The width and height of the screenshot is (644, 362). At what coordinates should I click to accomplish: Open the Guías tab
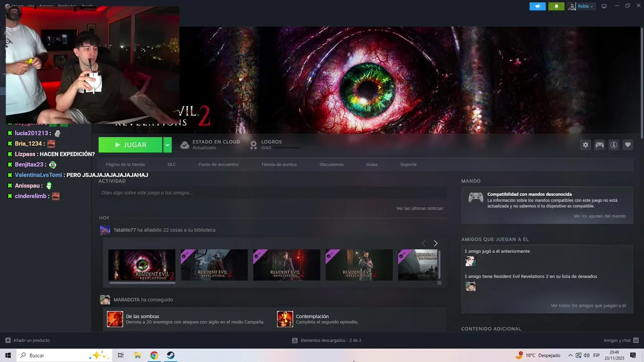372,164
